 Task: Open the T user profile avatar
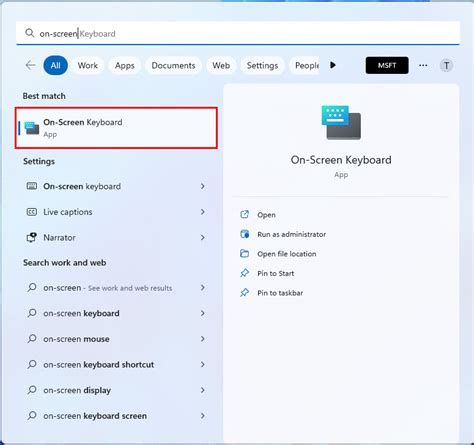tap(446, 65)
